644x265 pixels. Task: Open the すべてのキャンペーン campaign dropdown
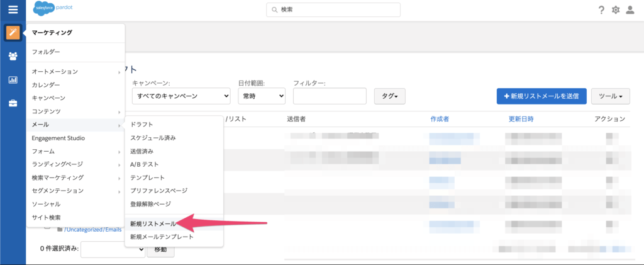181,96
